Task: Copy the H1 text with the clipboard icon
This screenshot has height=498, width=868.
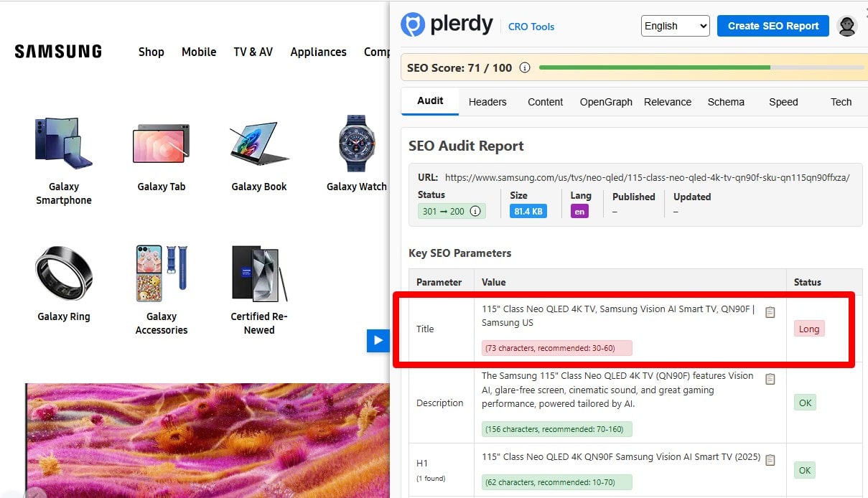Action: [770, 459]
